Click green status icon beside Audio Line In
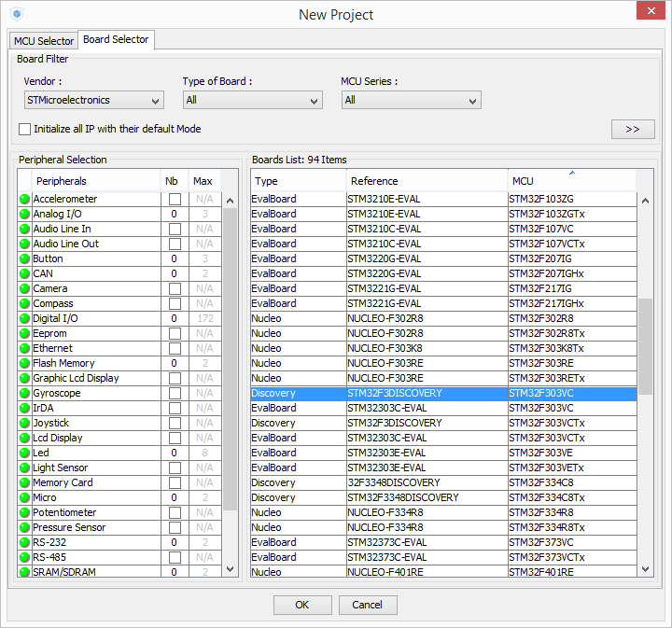 coord(25,230)
